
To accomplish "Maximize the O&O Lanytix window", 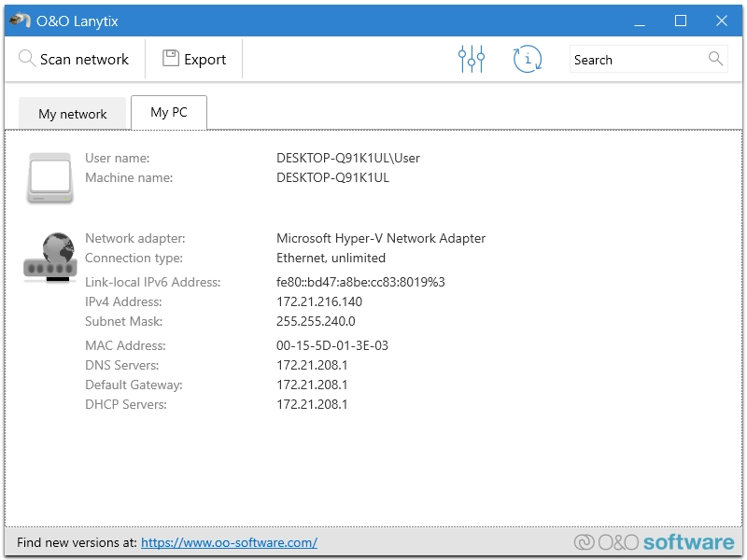I will pos(681,21).
